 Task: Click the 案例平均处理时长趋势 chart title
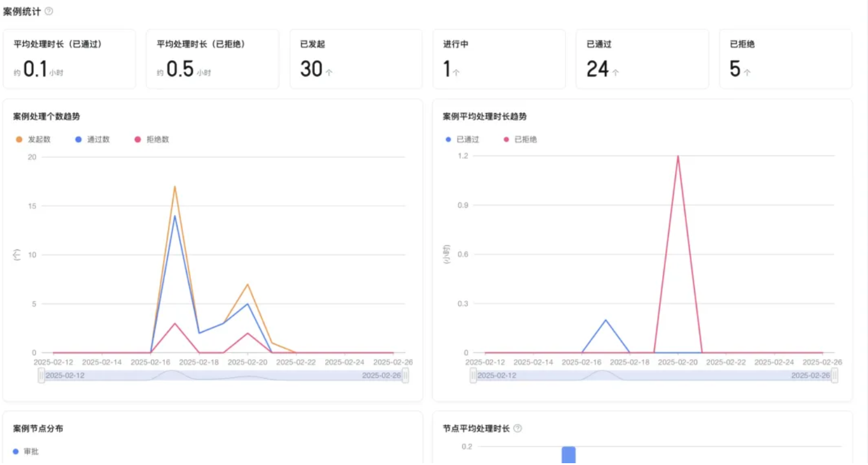[485, 116]
